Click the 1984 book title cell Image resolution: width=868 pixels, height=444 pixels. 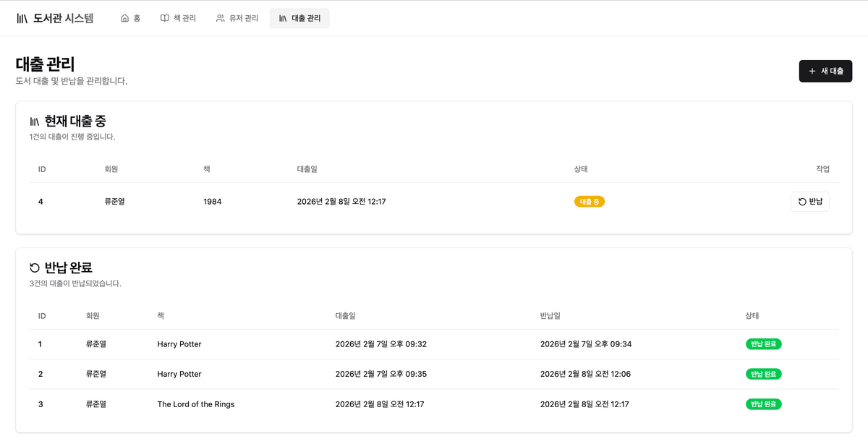[213, 202]
